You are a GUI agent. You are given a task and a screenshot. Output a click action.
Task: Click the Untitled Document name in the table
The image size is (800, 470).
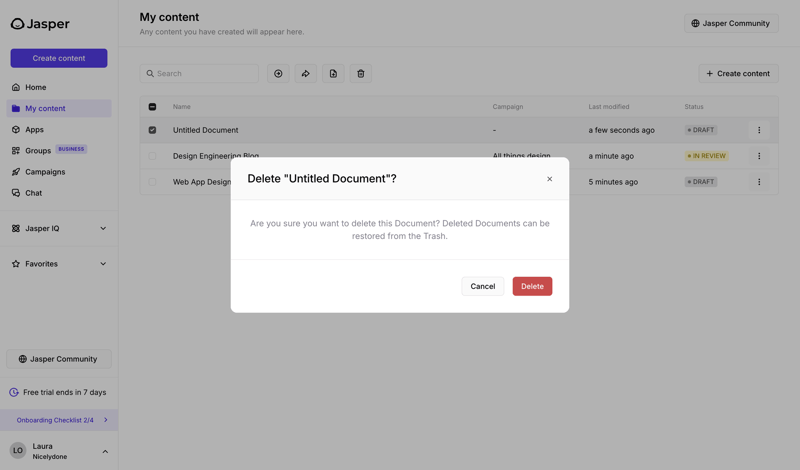206,130
